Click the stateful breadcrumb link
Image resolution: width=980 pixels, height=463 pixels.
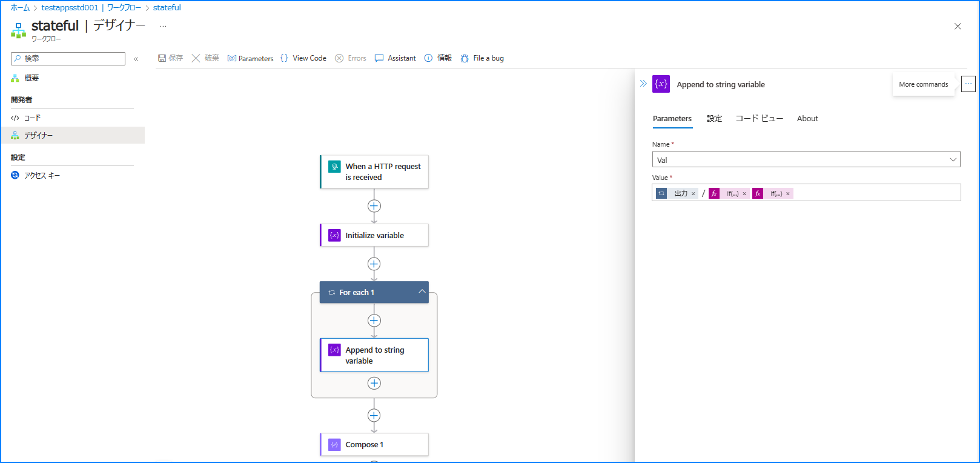[x=167, y=7]
